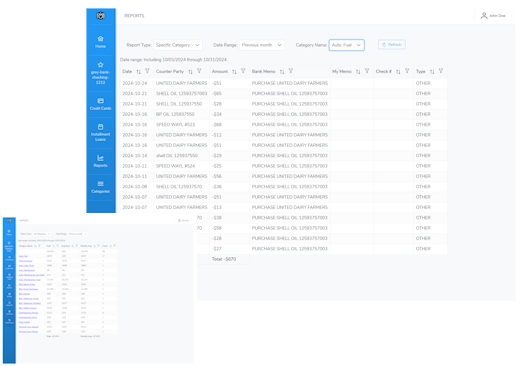Click the REPORTS page title in main window
524x366 pixels.
click(134, 16)
